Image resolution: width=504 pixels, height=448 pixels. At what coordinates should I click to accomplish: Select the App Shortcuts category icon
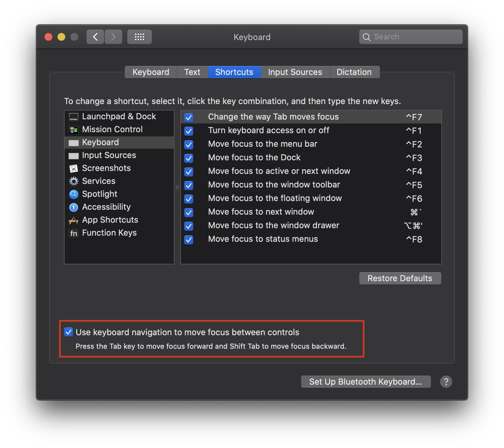coord(74,220)
